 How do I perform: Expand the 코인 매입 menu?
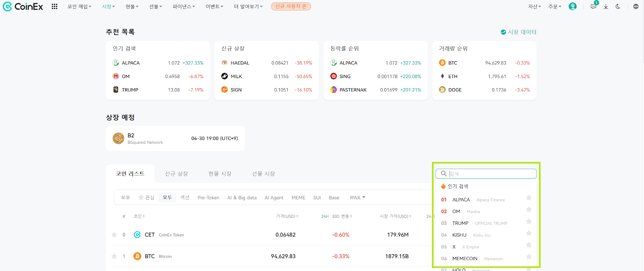coord(79,6)
